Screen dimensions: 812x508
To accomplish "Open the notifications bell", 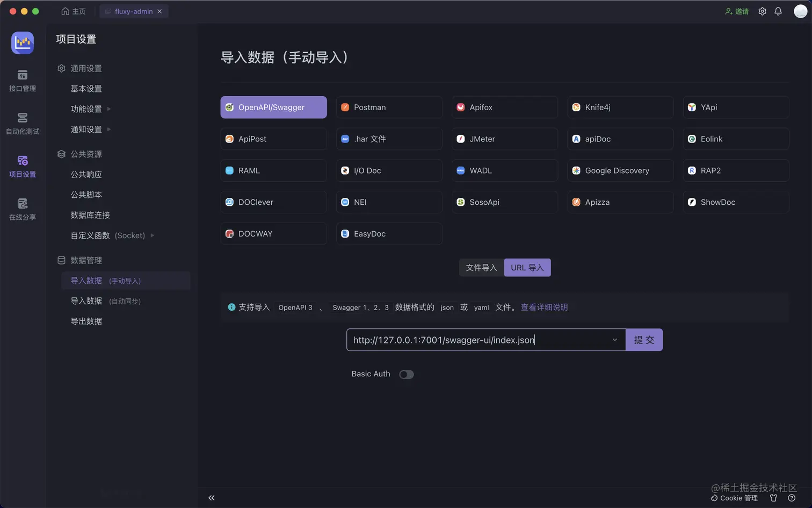I will pos(778,11).
